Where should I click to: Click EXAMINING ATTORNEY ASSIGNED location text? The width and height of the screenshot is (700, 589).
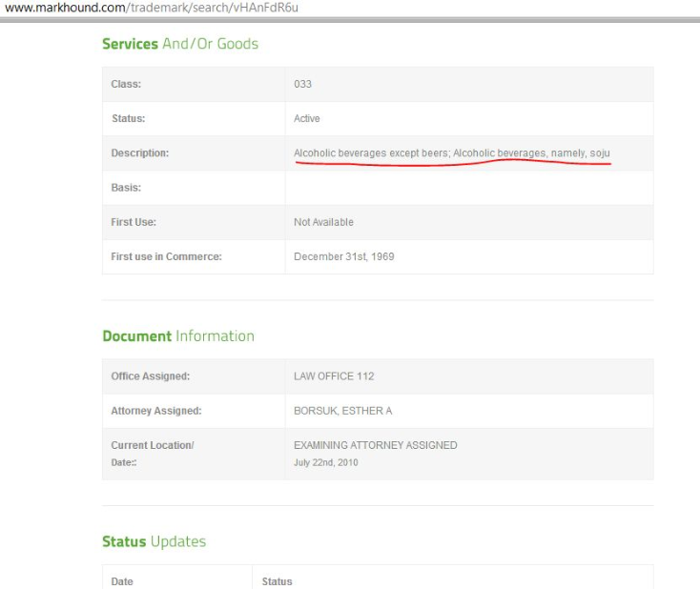tap(375, 445)
